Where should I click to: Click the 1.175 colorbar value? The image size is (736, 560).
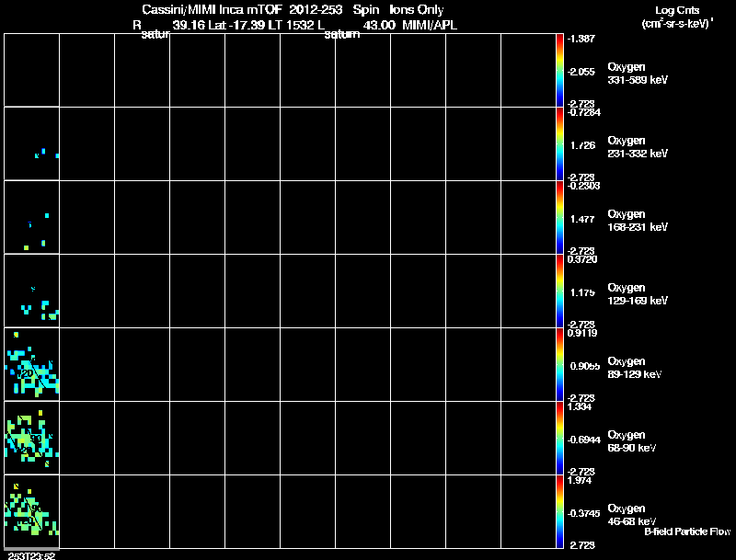tap(583, 292)
